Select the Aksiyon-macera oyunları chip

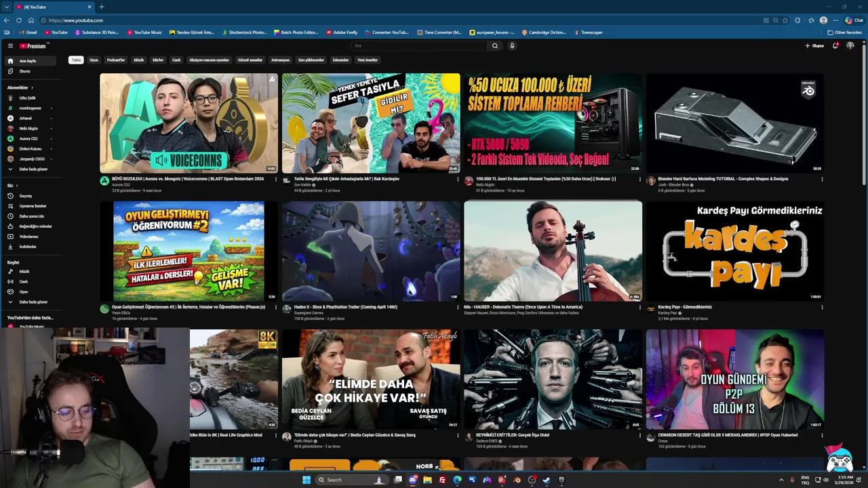pyautogui.click(x=209, y=60)
